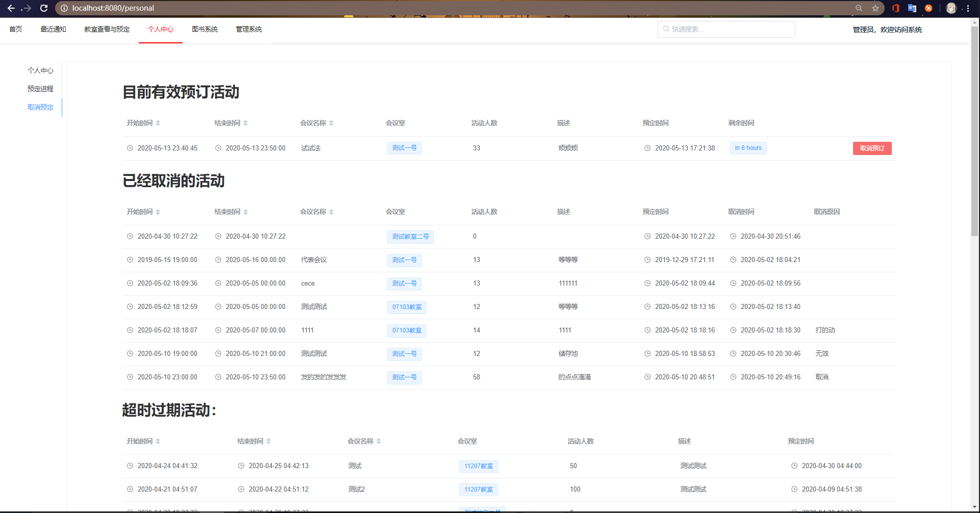980x513 pixels.
Task: Click cancel reason 无效
Action: point(822,354)
